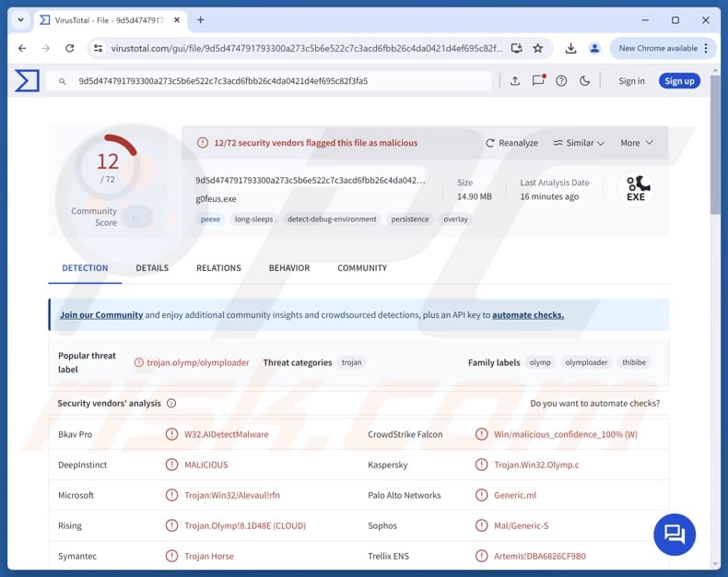Follow the Join our Community link
The image size is (728, 577).
pos(101,315)
